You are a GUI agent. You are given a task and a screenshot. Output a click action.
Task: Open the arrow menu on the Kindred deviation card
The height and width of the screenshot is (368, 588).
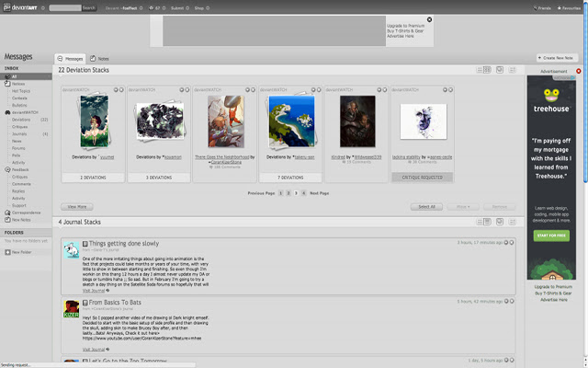click(379, 90)
